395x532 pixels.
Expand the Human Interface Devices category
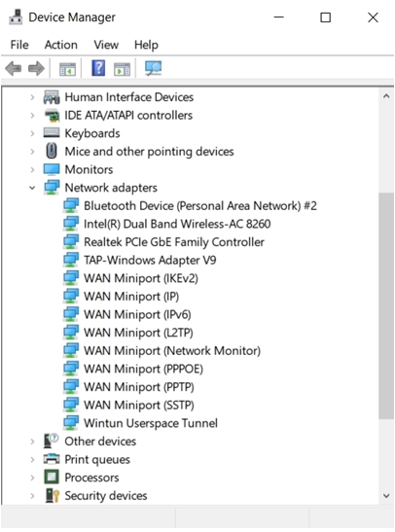coord(32,97)
